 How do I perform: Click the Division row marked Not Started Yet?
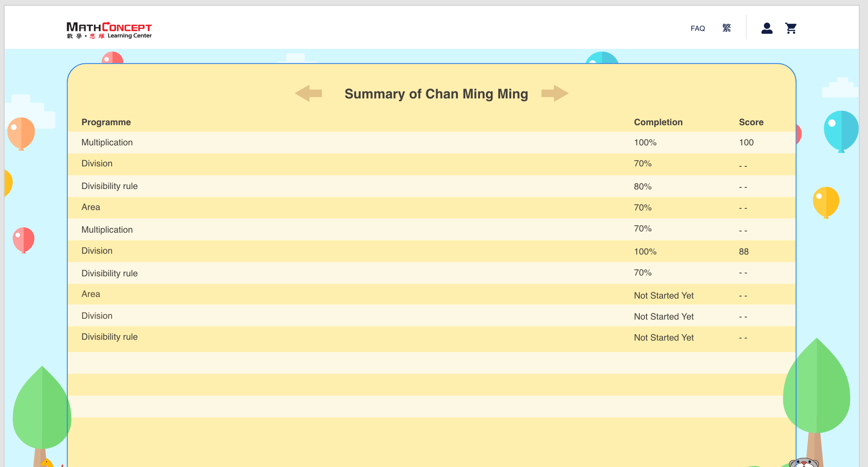click(97, 316)
